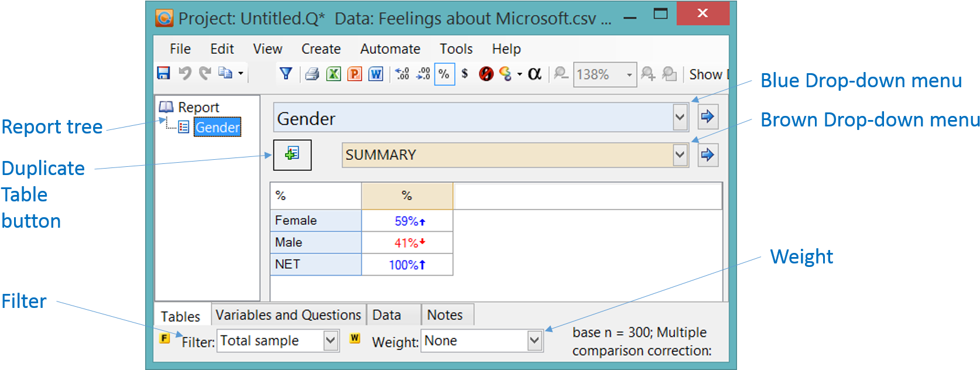980x370 pixels.
Task: Export to Word using toolbar icon
Action: pyautogui.click(x=376, y=74)
